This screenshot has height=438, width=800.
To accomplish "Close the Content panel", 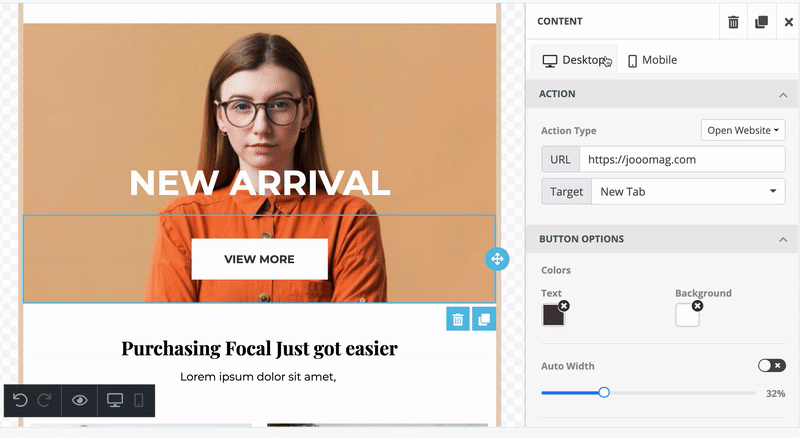I will pyautogui.click(x=788, y=22).
